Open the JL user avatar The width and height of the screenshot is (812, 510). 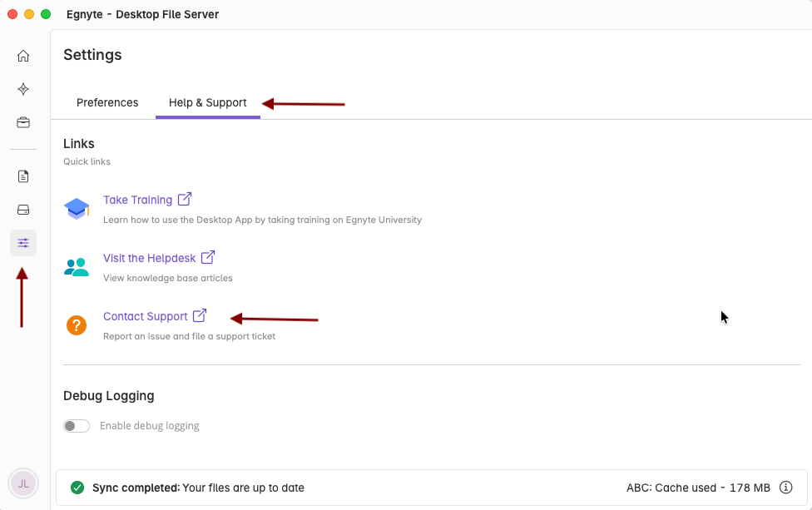click(x=23, y=483)
